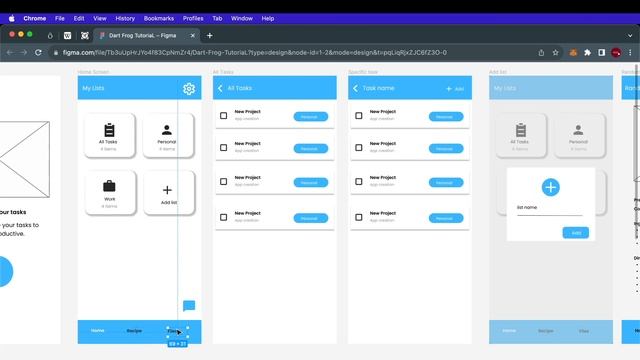Click the Add list plus card
This screenshot has height=360, width=640.
[x=169, y=193]
